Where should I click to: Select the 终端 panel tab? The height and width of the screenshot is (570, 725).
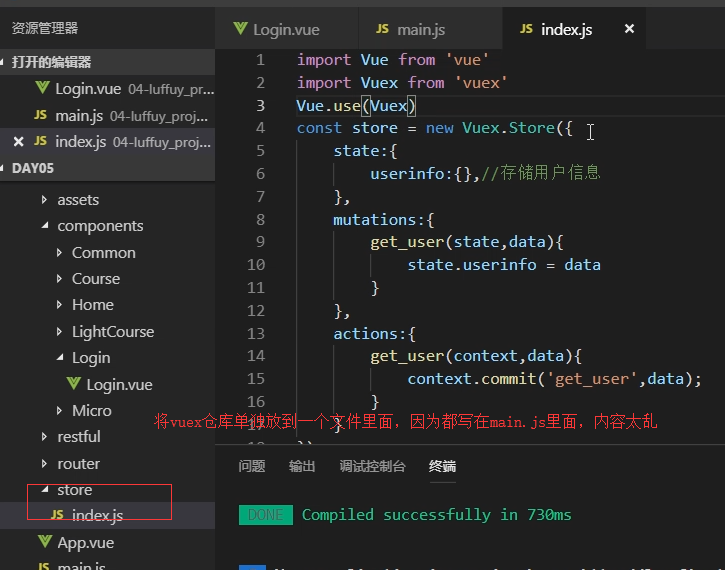click(x=442, y=466)
